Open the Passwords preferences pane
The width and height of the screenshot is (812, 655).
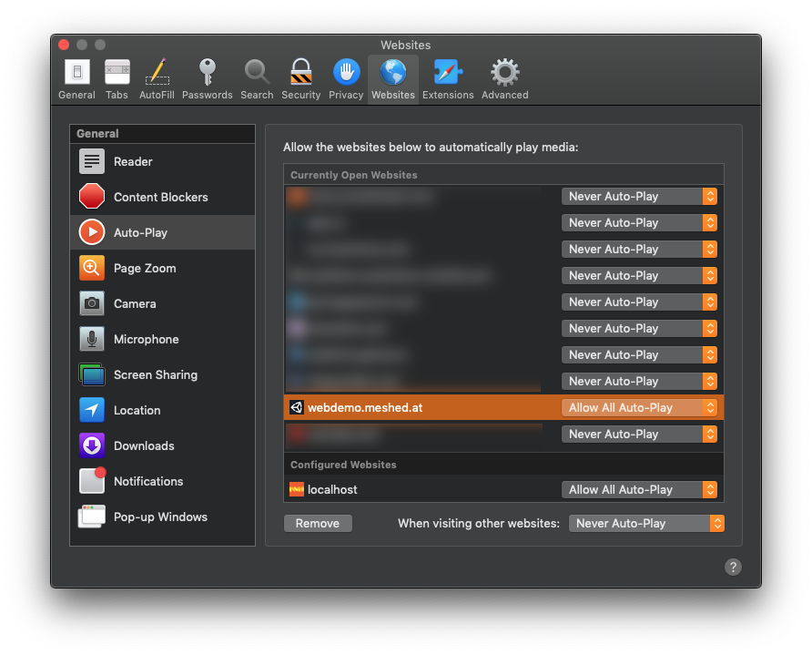click(207, 77)
